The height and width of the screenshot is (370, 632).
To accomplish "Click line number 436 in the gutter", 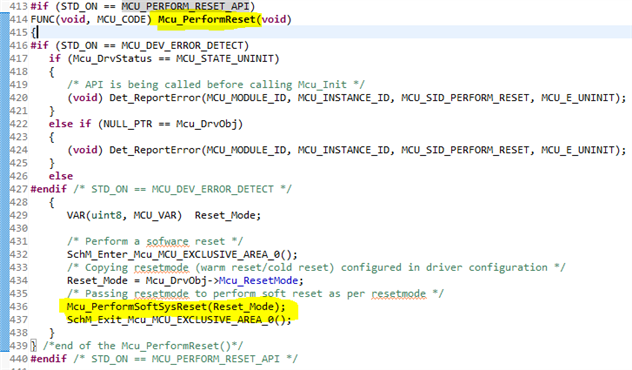I will 19,307.
